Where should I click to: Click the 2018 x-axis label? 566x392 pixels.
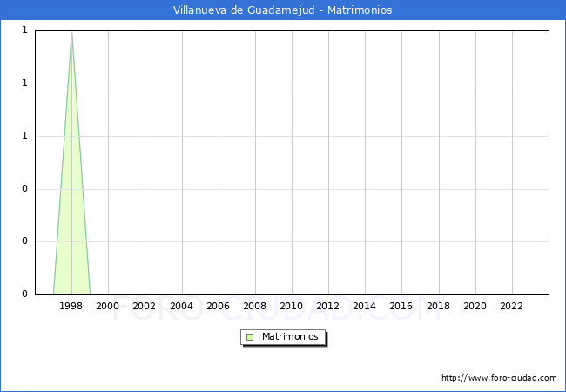(439, 306)
